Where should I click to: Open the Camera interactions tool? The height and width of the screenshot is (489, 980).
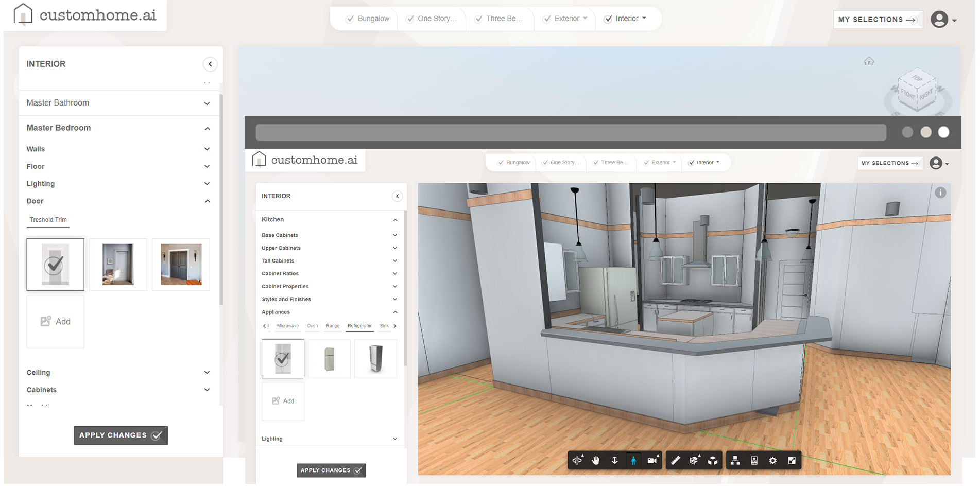pos(652,460)
